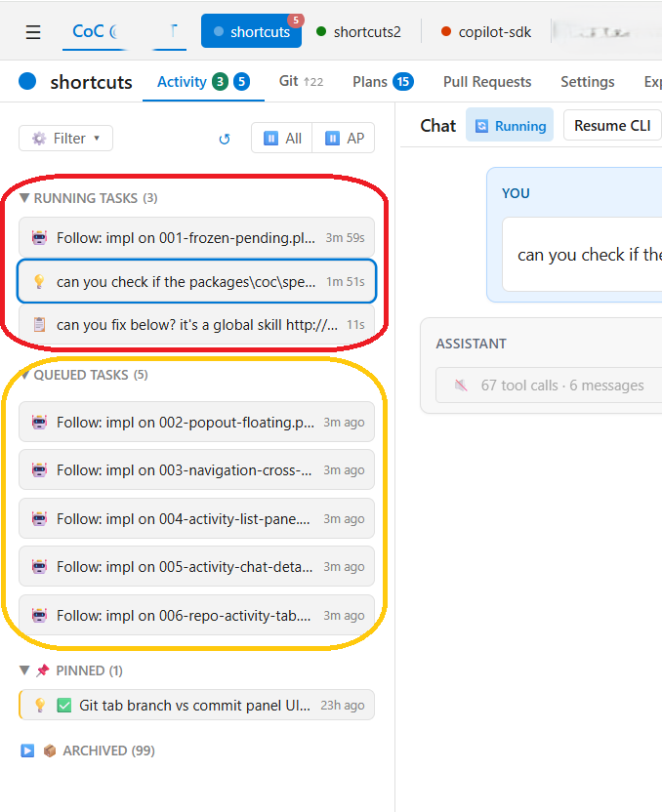The image size is (662, 812).
Task: Click lightbulb icon of 'can you check' task
Action: [39, 281]
